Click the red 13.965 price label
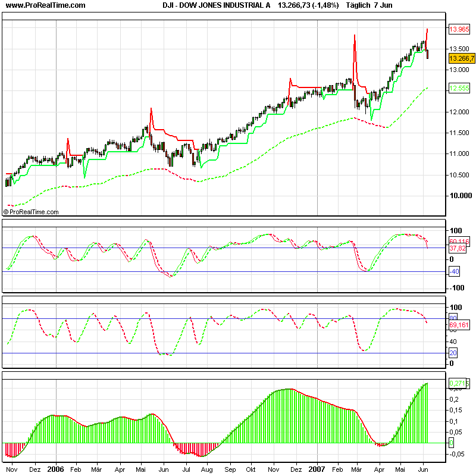The width and height of the screenshot is (476, 476). coord(459,29)
